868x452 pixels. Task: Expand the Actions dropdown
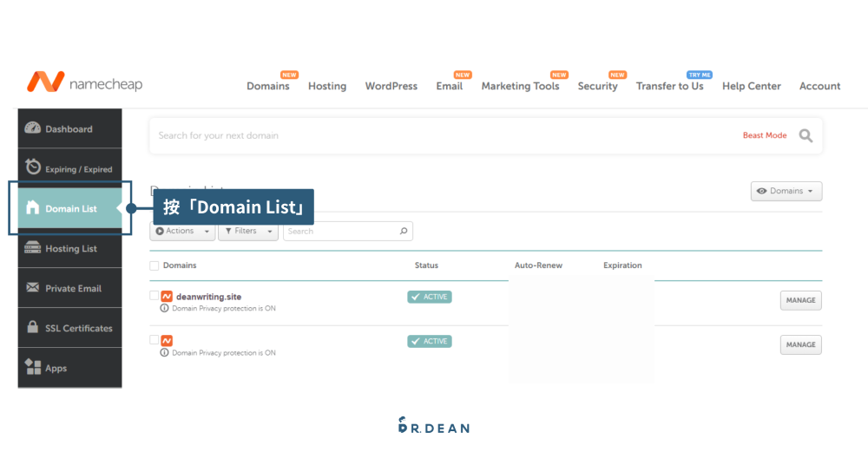pyautogui.click(x=182, y=232)
